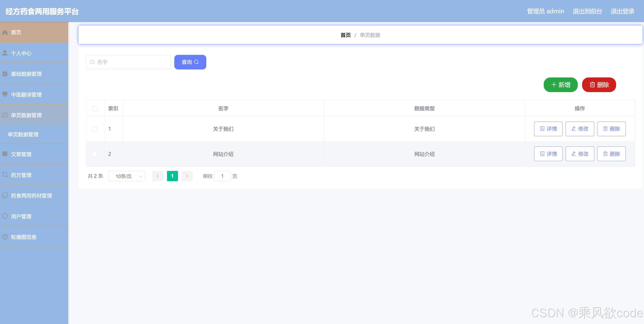The width and height of the screenshot is (644, 324).
Task: Click 退出到前台 in top navigation
Action: [x=587, y=11]
